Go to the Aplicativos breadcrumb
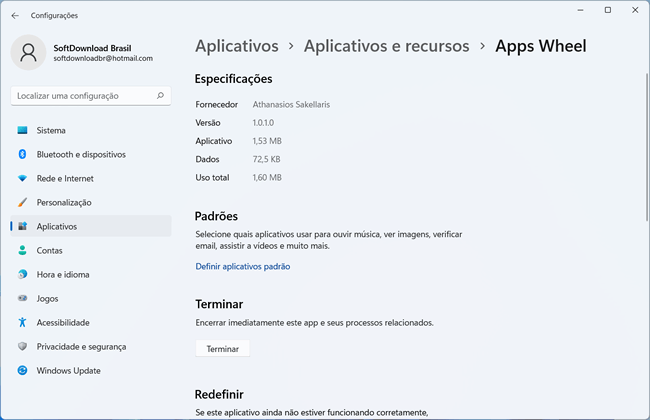 pos(236,46)
